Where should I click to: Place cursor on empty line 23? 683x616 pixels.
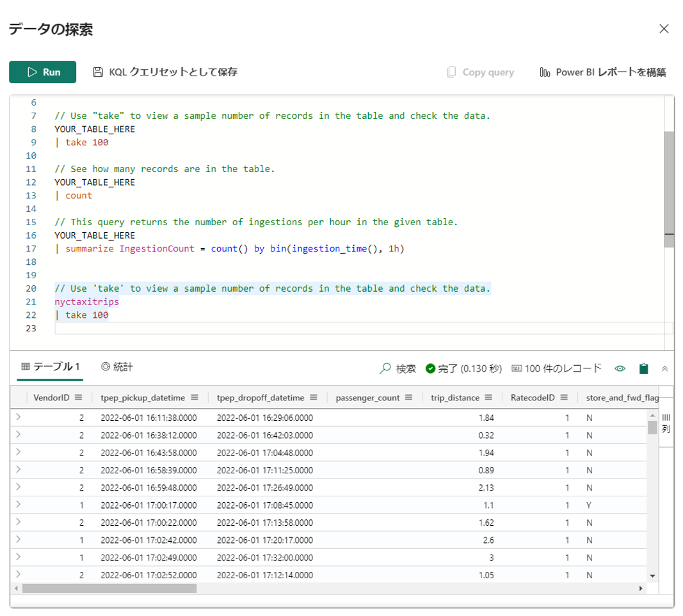pyautogui.click(x=256, y=328)
